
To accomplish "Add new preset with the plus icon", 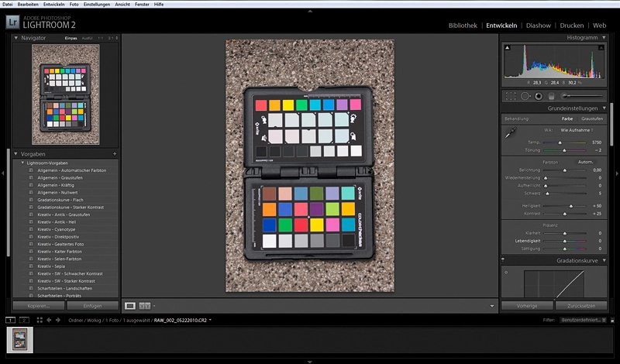I will 115,154.
